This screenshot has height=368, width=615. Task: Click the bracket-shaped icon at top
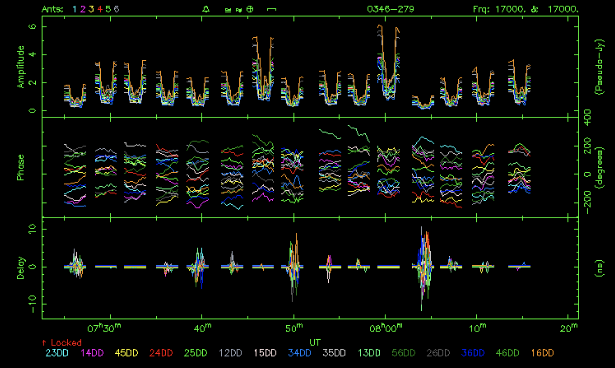[x=271, y=9]
